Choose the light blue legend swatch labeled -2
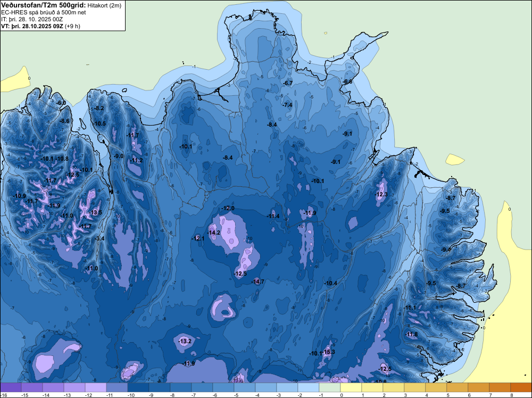 (308, 387)
